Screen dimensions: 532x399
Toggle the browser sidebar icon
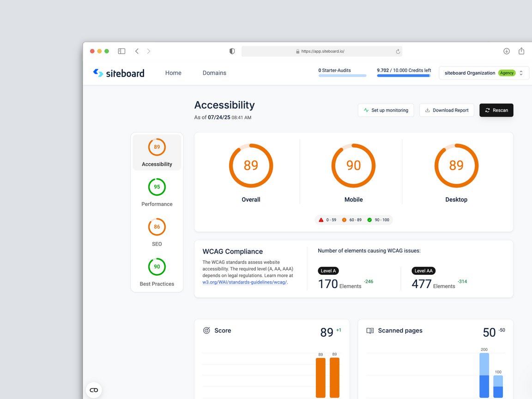tap(121, 51)
